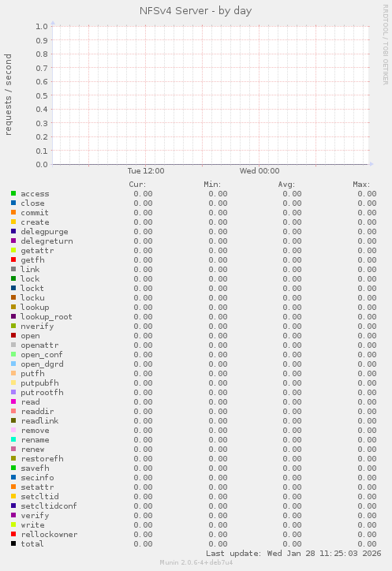Click the cyan swatch beside rename
Image resolution: width=392 pixels, height=571 pixels.
13,439
